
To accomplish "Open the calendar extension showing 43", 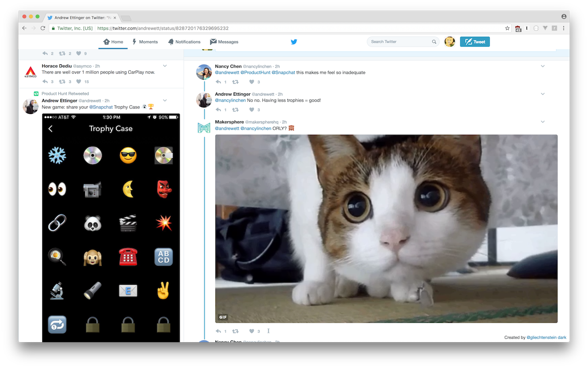I will (x=518, y=28).
